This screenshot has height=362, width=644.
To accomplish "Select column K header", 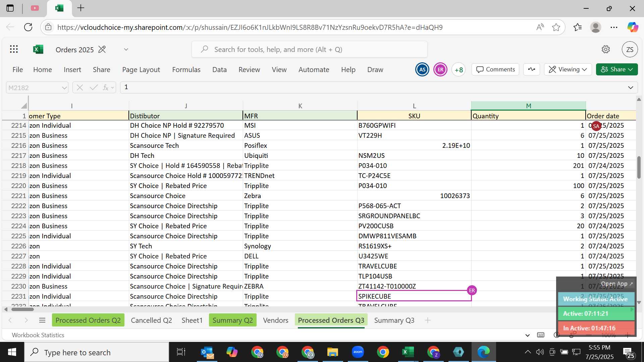I will (x=300, y=106).
